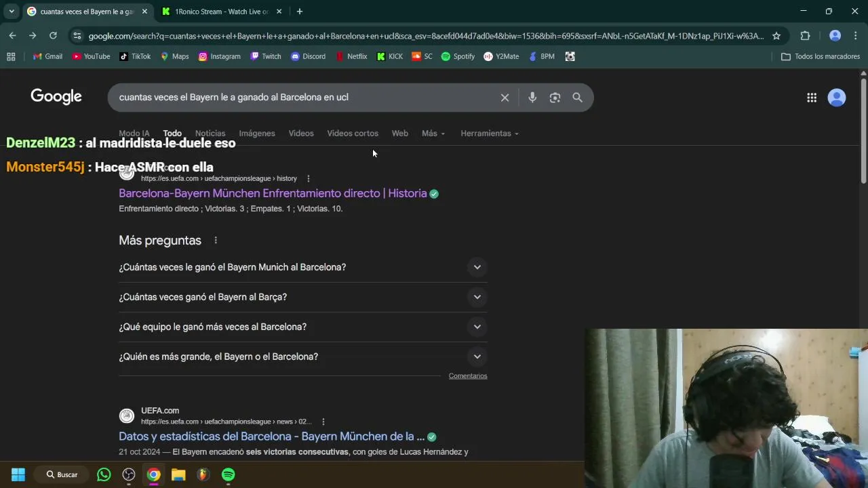The width and height of the screenshot is (868, 488).
Task: Open Spotify from taskbar
Action: click(x=229, y=474)
